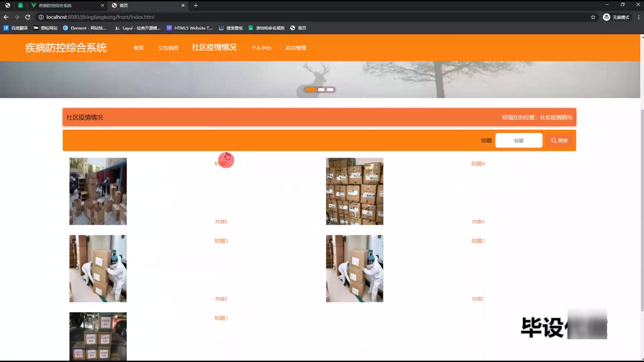
Task: Switch to the 疾病防控综合系统 browser tab
Action: point(55,5)
